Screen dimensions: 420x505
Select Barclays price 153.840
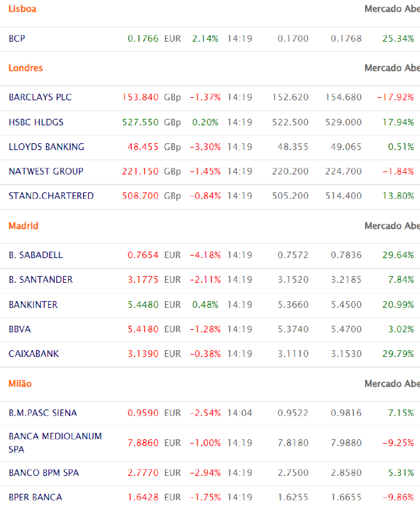pos(140,97)
